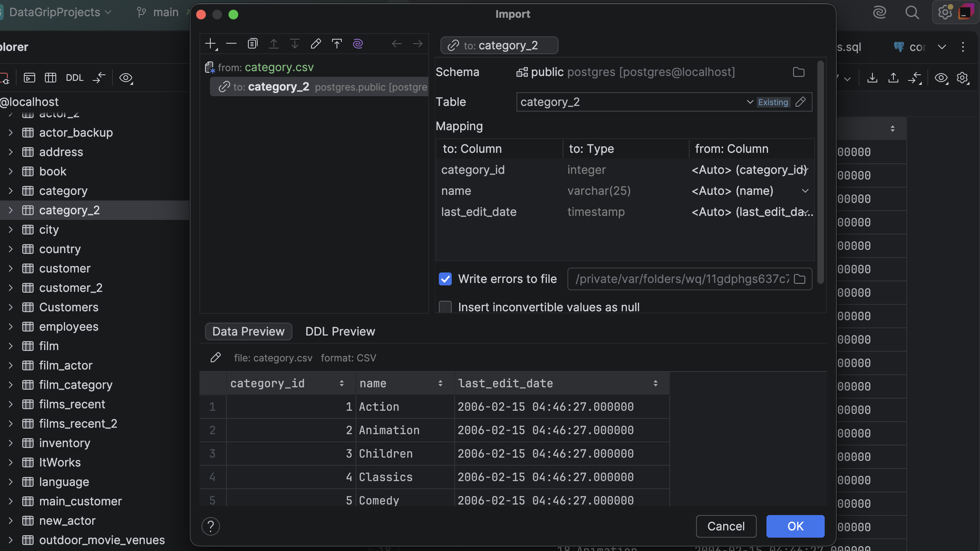The height and width of the screenshot is (551, 980).
Task: Switch to the DDL Preview tab
Action: 340,331
